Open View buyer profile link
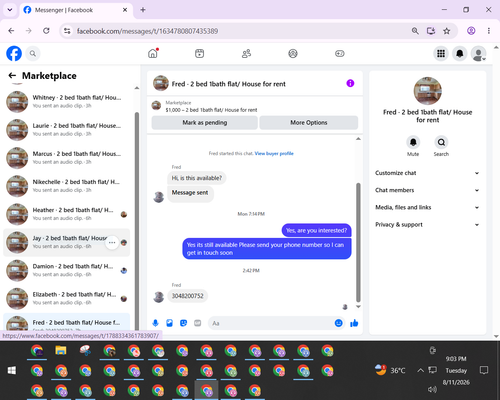 coord(274,153)
